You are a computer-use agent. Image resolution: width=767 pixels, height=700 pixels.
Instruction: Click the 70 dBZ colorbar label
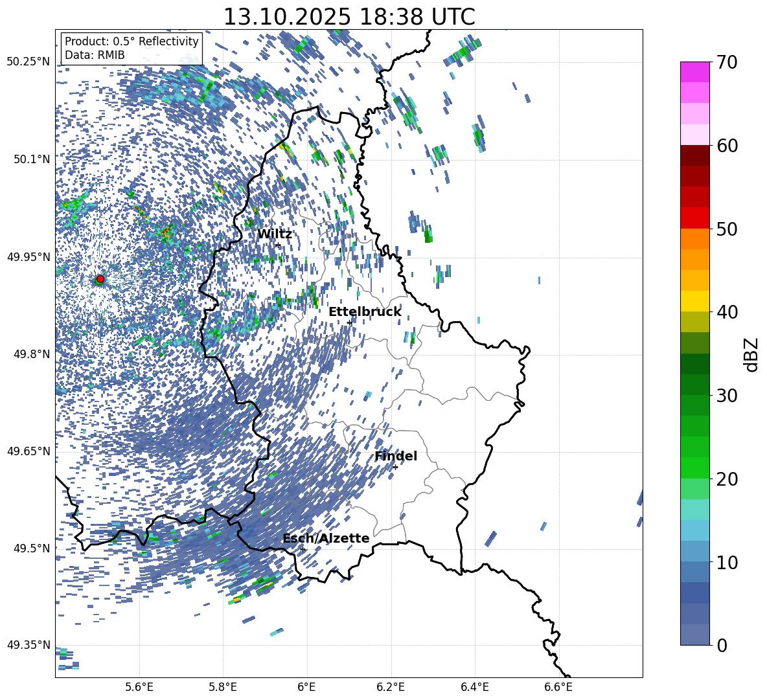[727, 62]
